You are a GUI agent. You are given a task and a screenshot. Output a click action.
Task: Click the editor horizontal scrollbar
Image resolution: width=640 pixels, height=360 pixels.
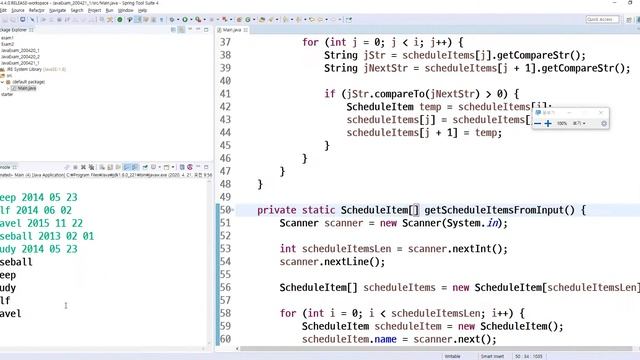(x=436, y=349)
